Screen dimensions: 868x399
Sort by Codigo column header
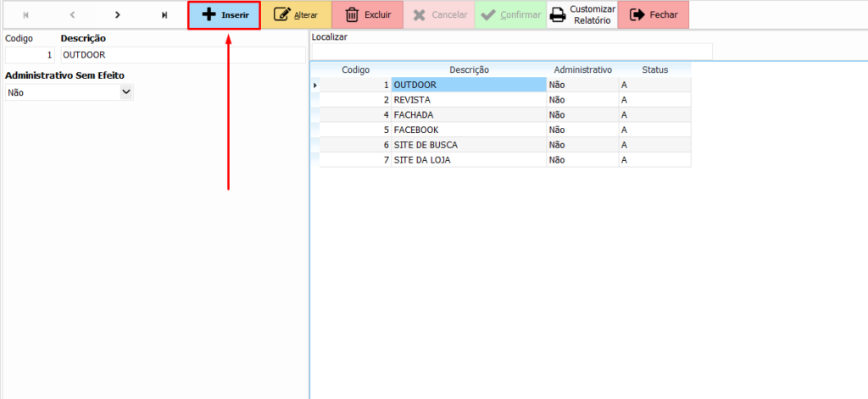coord(355,69)
